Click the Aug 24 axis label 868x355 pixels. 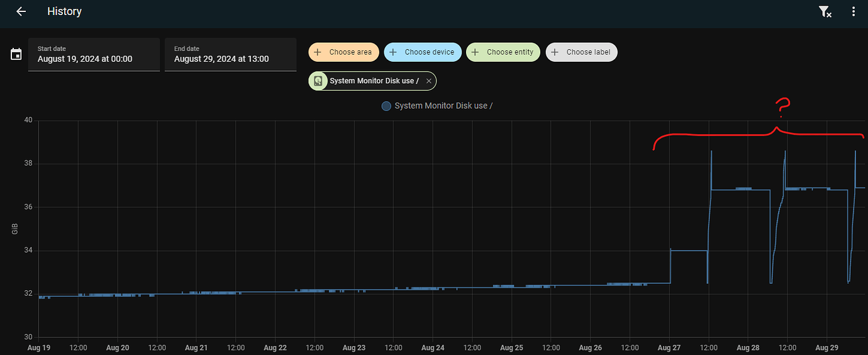tap(433, 347)
